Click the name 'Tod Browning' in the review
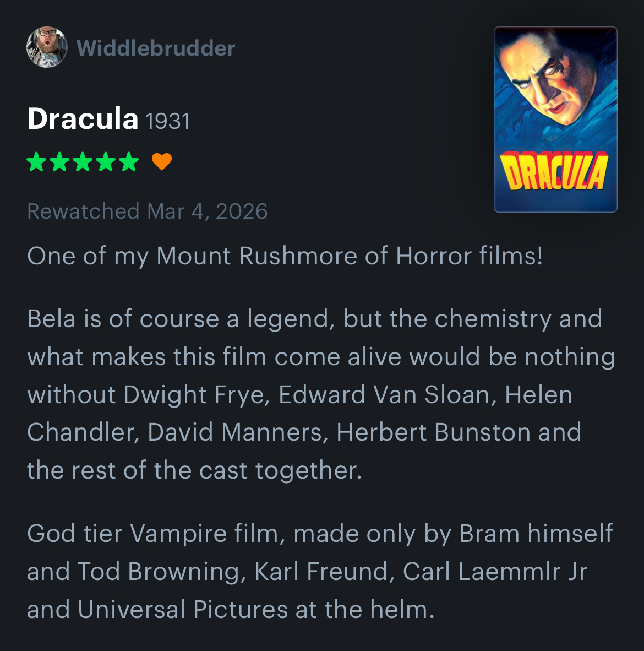644x651 pixels. 159,572
